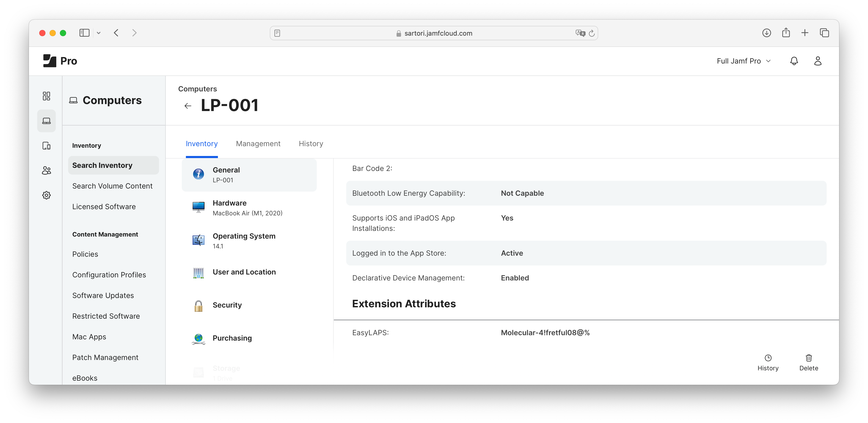Click the Purchasing globe icon
868x423 pixels.
[x=198, y=339]
